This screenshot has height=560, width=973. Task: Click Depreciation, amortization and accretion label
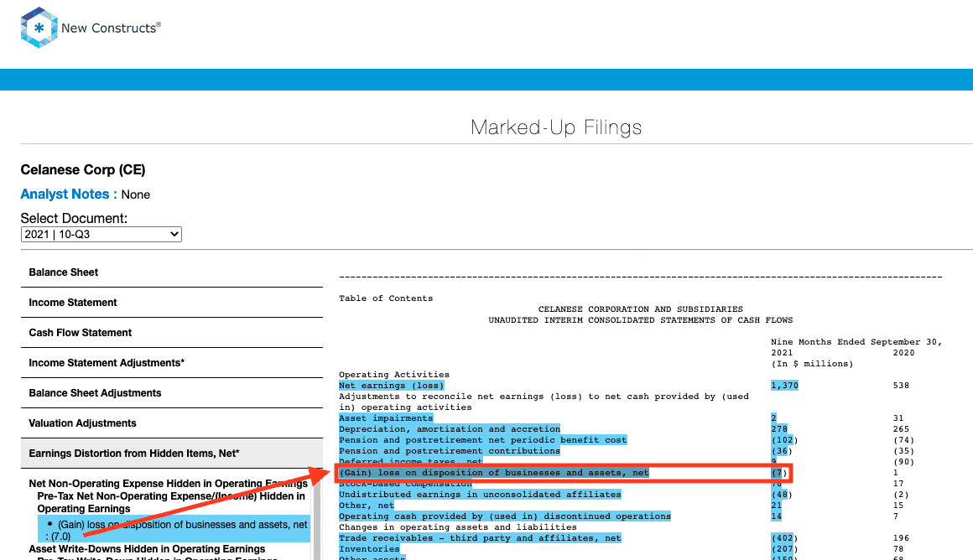coord(450,429)
